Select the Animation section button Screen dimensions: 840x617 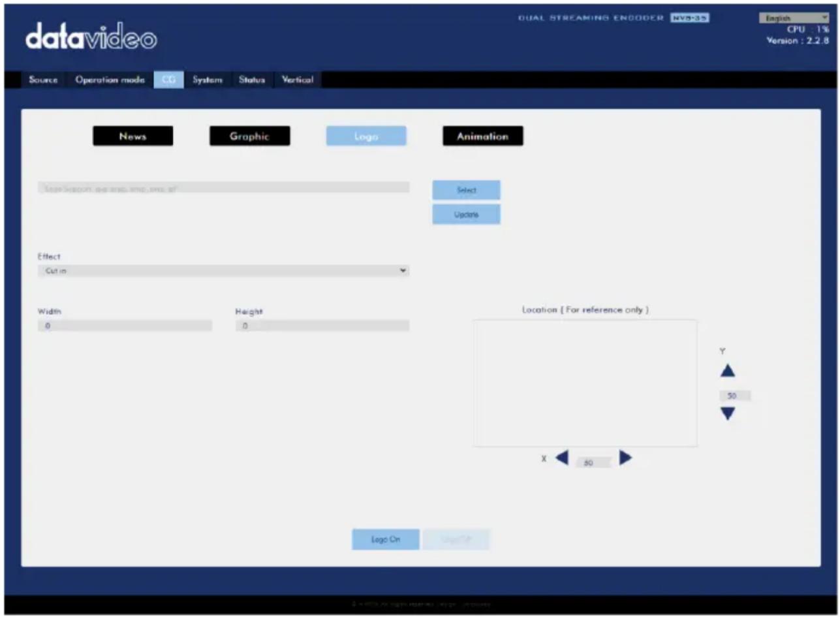point(482,136)
